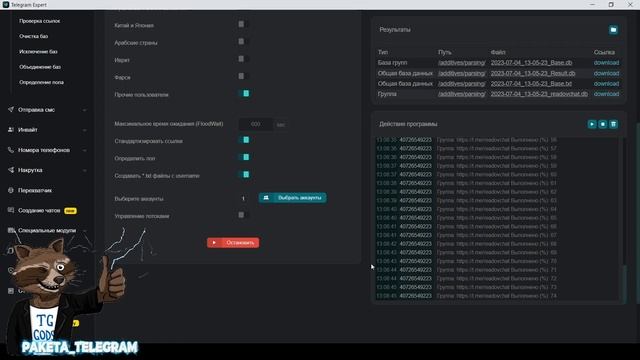The width and height of the screenshot is (640, 360).
Task: Click the red Остановить button
Action: point(233,243)
